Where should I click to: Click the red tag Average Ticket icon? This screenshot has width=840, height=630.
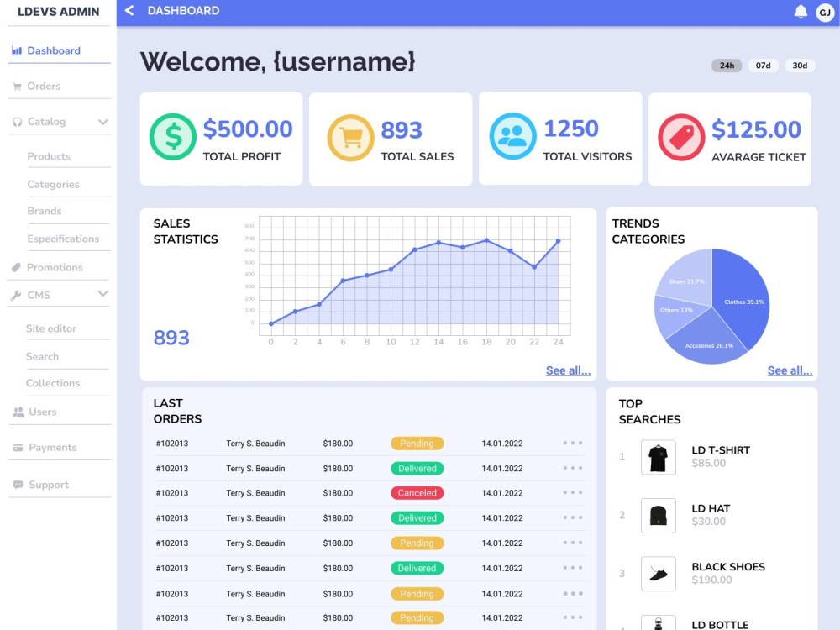[681, 137]
